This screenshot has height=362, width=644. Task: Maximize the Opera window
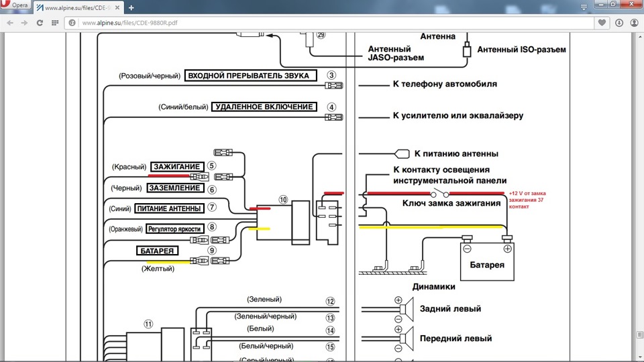[613, 4]
